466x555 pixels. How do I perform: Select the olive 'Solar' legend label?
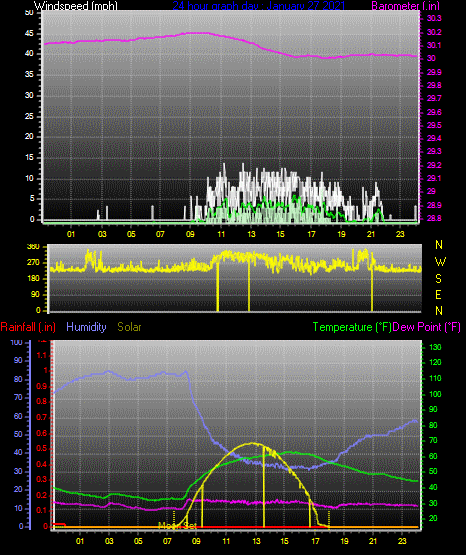click(129, 327)
